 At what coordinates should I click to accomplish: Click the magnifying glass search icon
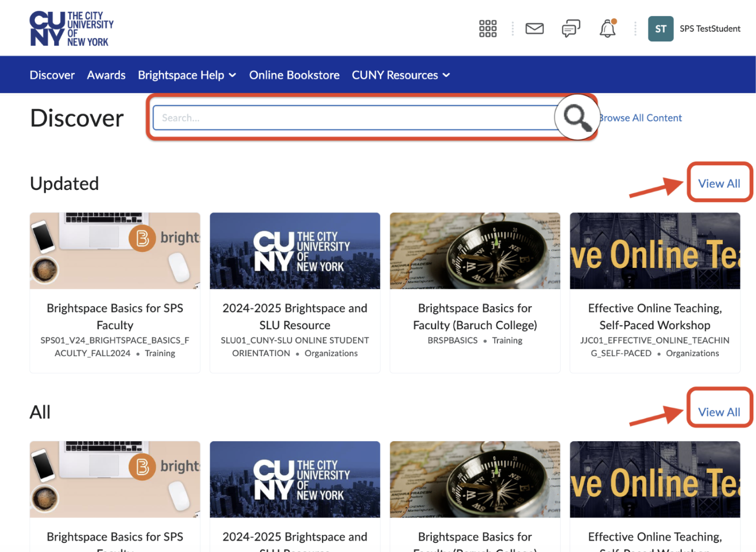pyautogui.click(x=576, y=117)
